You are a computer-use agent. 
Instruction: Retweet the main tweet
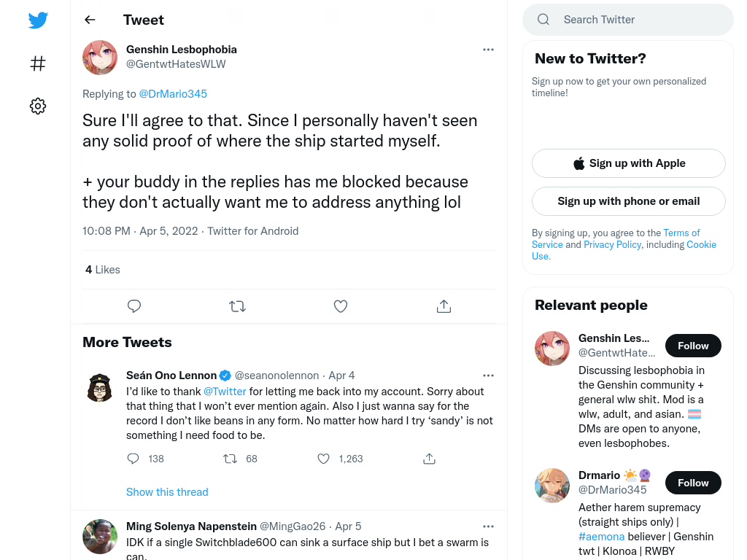[237, 306]
